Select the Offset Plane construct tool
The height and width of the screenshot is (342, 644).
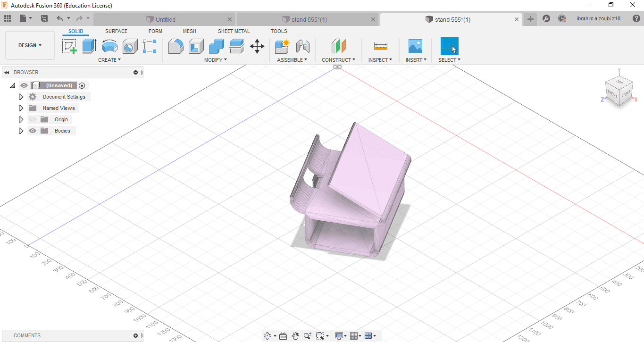click(x=339, y=46)
